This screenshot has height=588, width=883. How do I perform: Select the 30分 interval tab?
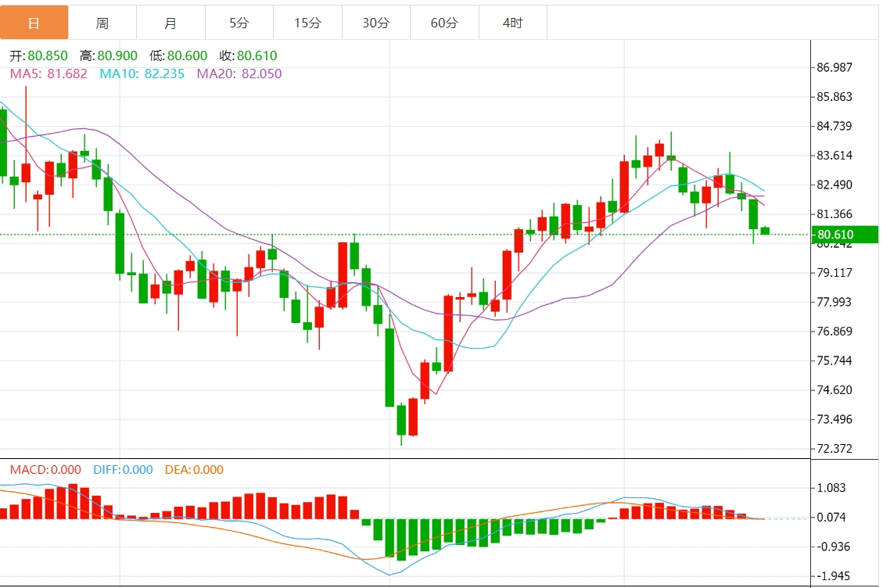point(375,23)
